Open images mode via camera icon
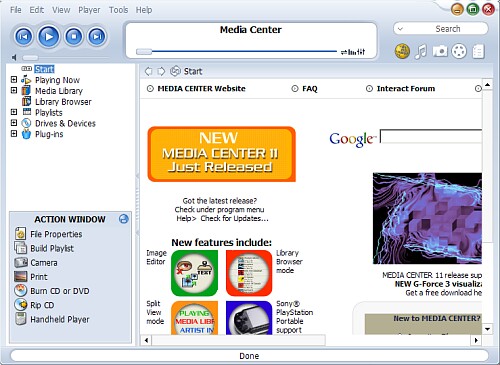 [440, 51]
